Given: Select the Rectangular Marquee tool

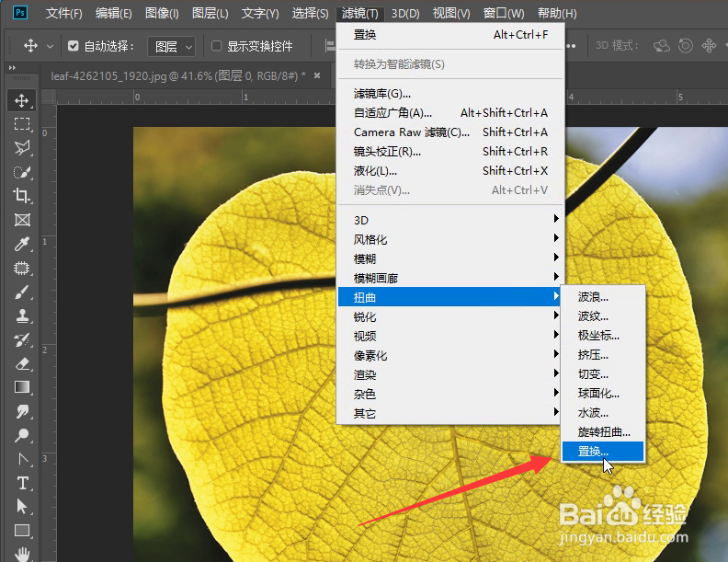Looking at the screenshot, I should [21, 124].
